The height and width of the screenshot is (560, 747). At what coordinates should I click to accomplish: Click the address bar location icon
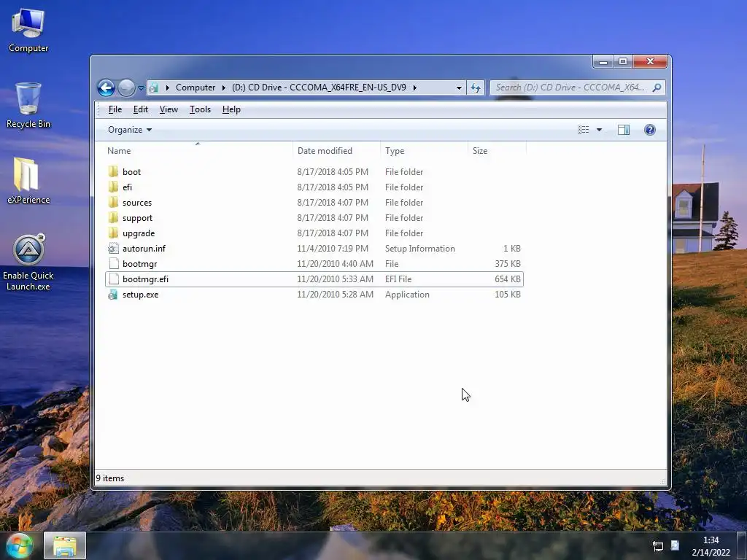coord(153,87)
